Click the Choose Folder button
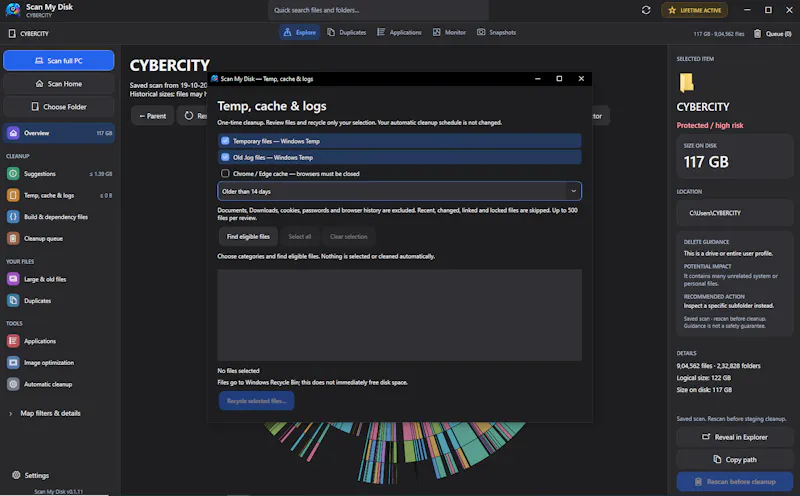The height and width of the screenshot is (496, 800). tap(59, 107)
